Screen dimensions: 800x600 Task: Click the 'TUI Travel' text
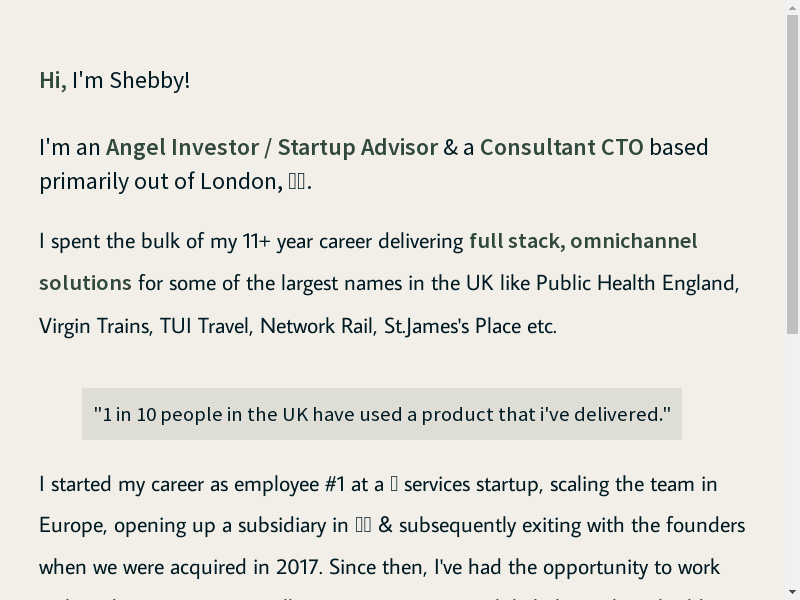(x=204, y=326)
